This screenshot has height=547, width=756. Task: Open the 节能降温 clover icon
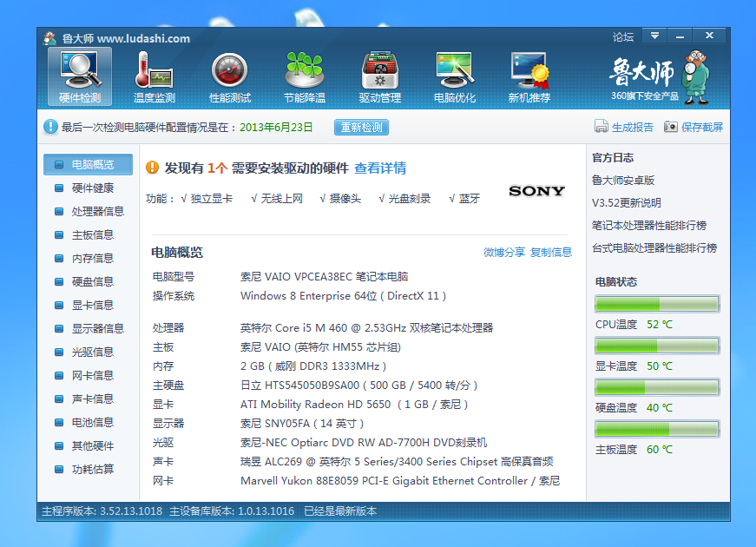(305, 77)
